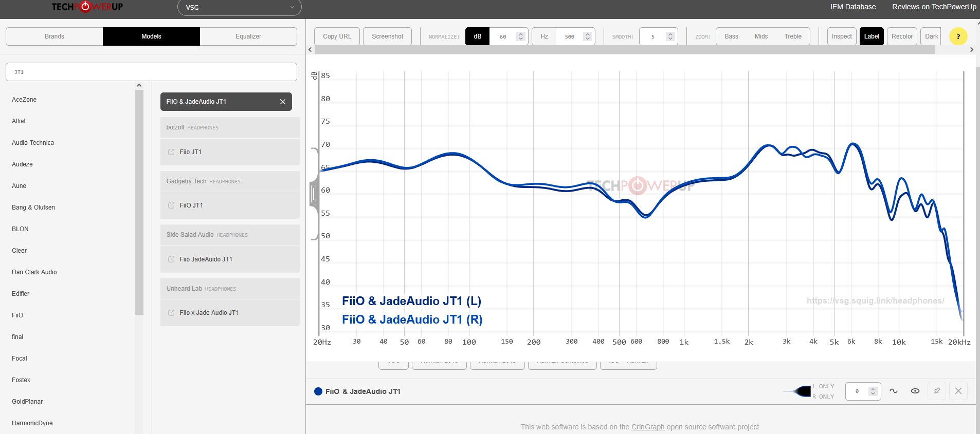The height and width of the screenshot is (434, 980).
Task: Select Fiio JadeAuido JT1 model
Action: (x=230, y=259)
